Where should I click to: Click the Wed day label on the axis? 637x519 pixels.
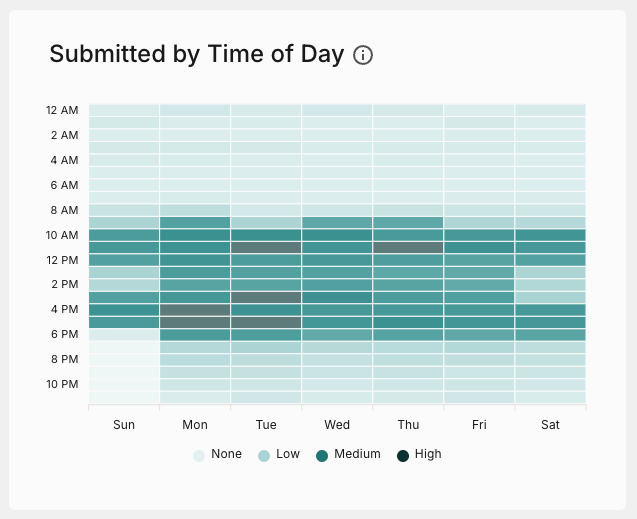337,425
